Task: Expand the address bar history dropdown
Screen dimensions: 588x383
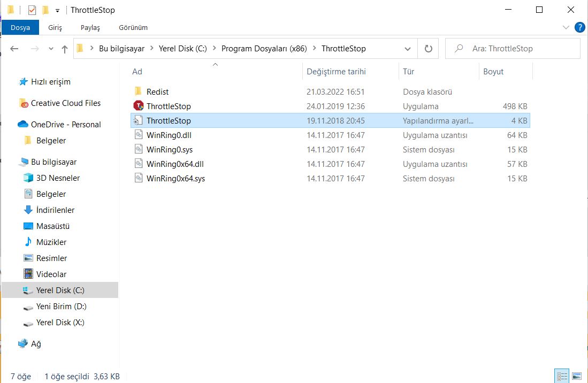Action: coord(408,49)
